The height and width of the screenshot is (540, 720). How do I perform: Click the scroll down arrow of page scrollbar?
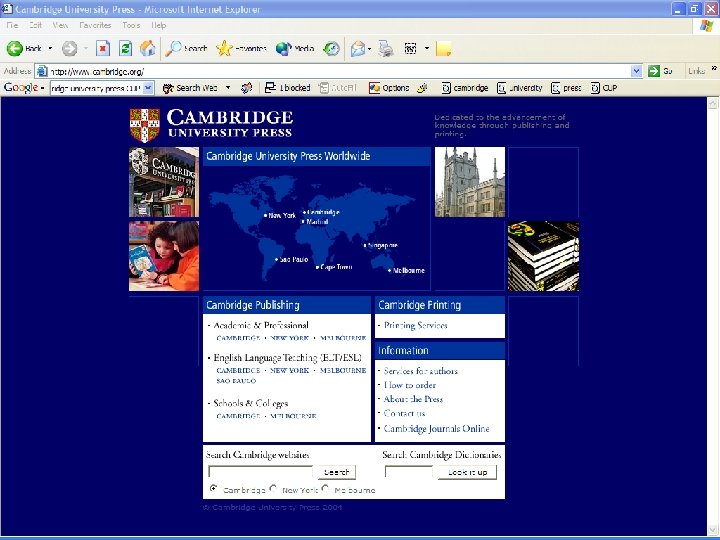[713, 529]
